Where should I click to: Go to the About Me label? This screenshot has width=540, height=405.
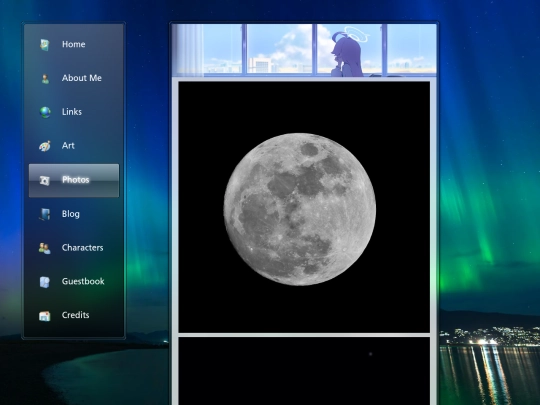(82, 78)
